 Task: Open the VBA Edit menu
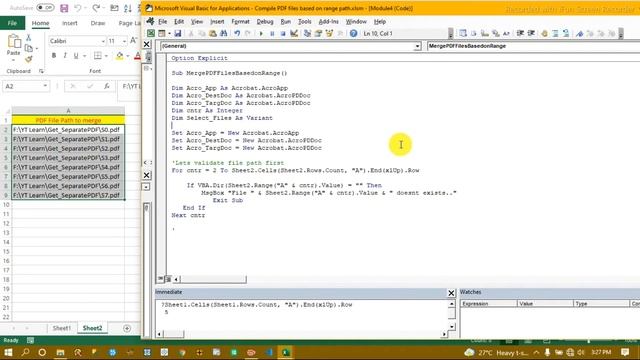point(179,22)
